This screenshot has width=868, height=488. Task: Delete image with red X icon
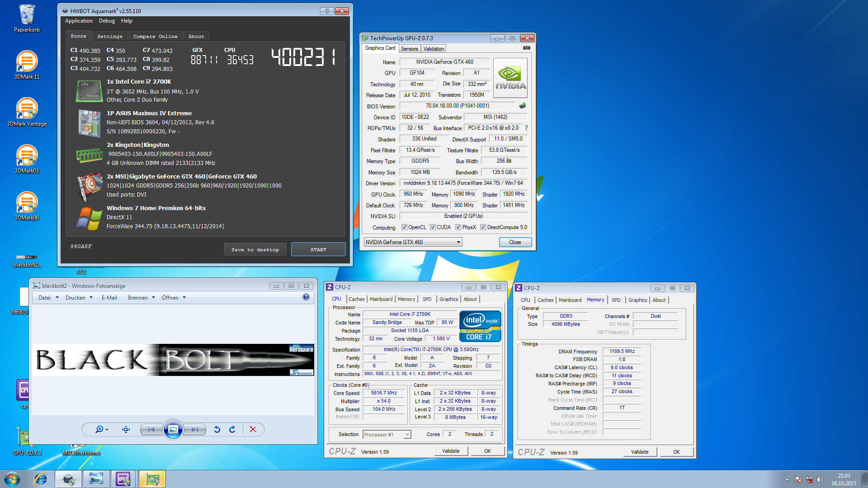pos(253,429)
